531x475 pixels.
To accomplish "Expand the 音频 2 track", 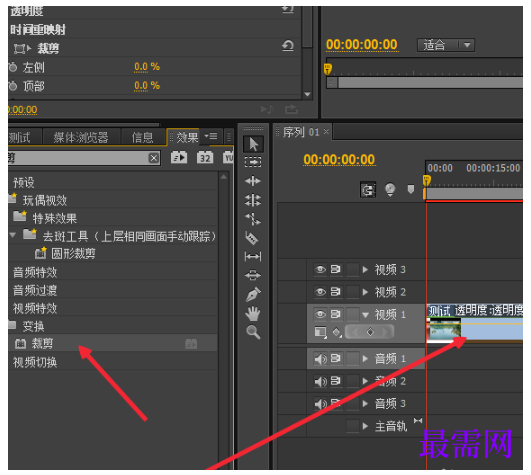I will [365, 381].
